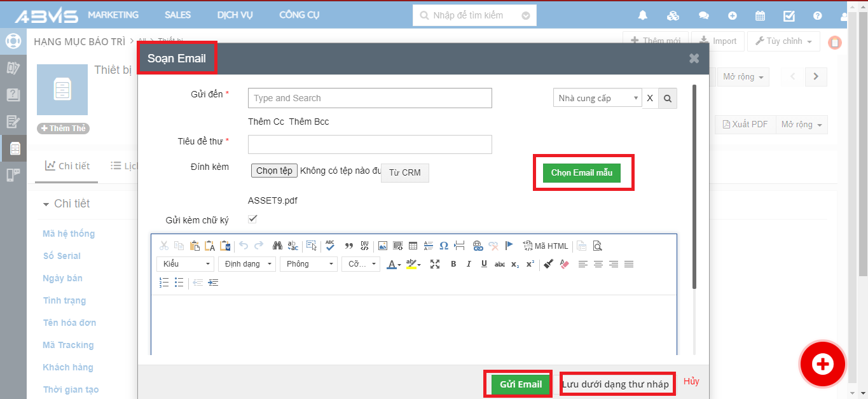The width and height of the screenshot is (868, 399).
Task: Click the Insert Link icon
Action: click(478, 246)
